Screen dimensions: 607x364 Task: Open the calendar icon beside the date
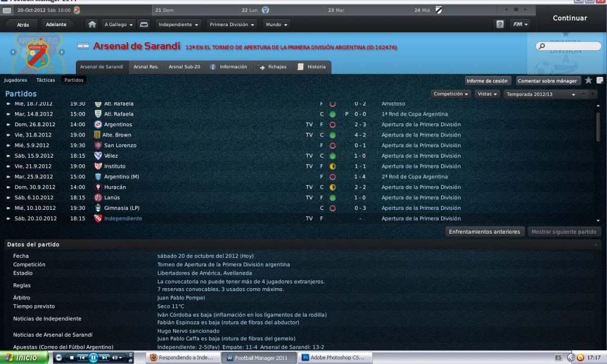[7, 11]
